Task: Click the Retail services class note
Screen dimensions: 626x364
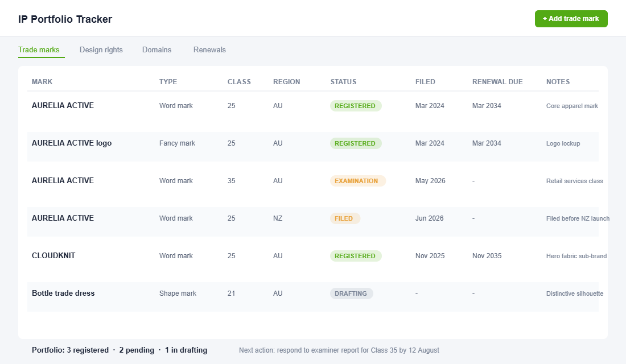Action: (x=575, y=181)
